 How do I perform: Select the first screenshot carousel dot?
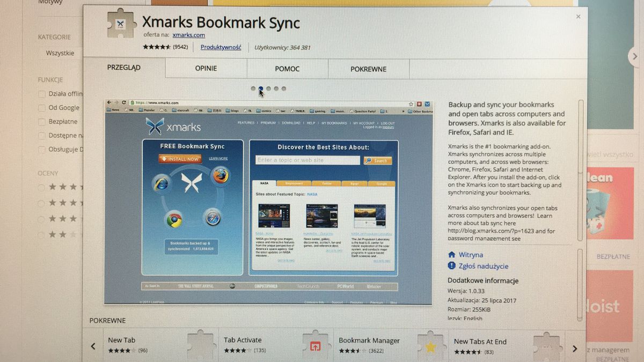click(x=253, y=88)
